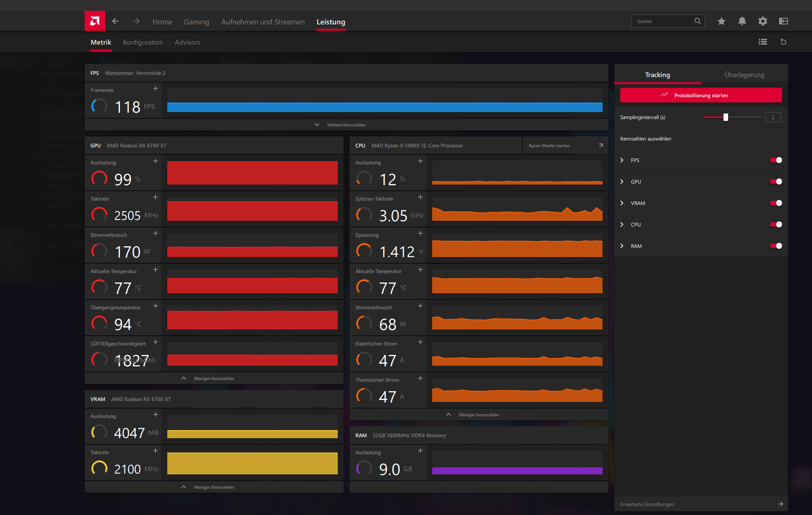Click Protokollierung starten button

pos(701,95)
